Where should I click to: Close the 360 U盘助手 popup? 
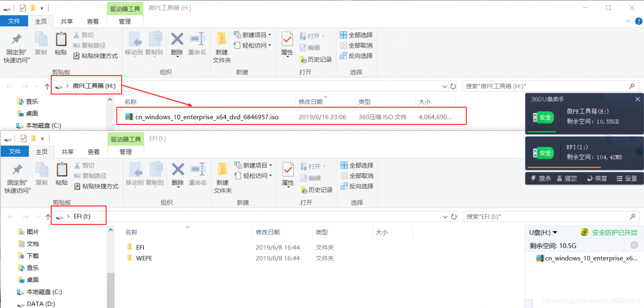pyautogui.click(x=637, y=99)
